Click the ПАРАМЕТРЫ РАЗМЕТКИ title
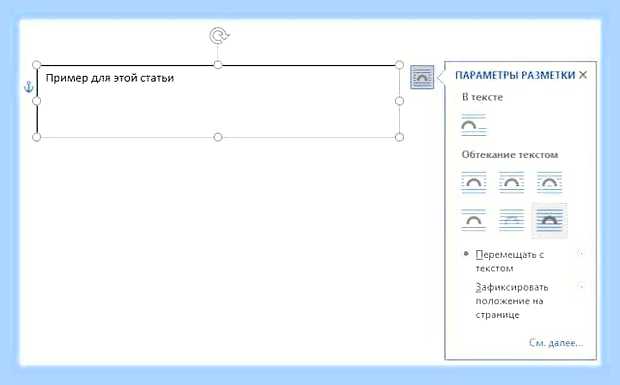Image resolution: width=620 pixels, height=385 pixels. (x=515, y=75)
